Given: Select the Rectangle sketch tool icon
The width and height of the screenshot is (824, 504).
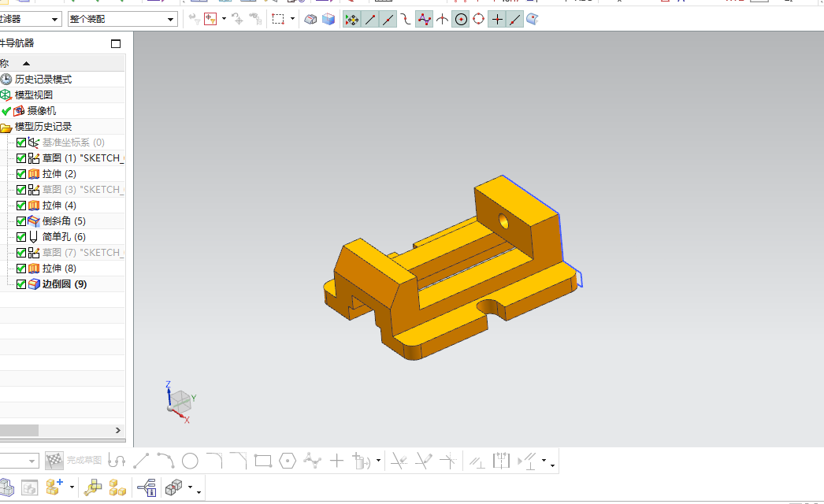Looking at the screenshot, I should coord(263,461).
